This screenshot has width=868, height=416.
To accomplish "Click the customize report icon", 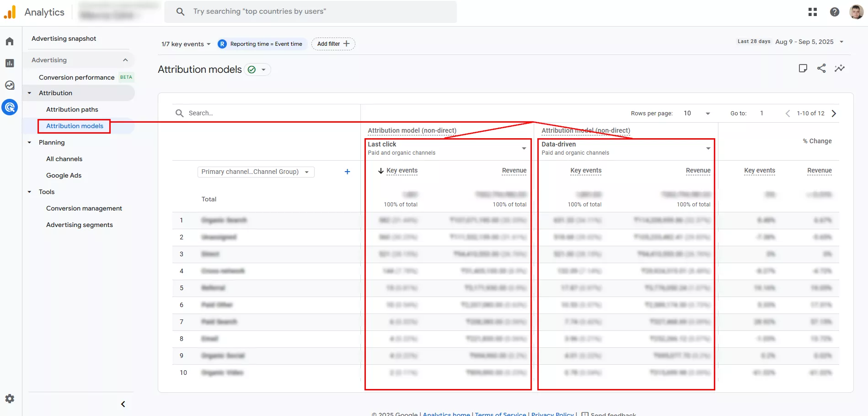I will pyautogui.click(x=803, y=68).
